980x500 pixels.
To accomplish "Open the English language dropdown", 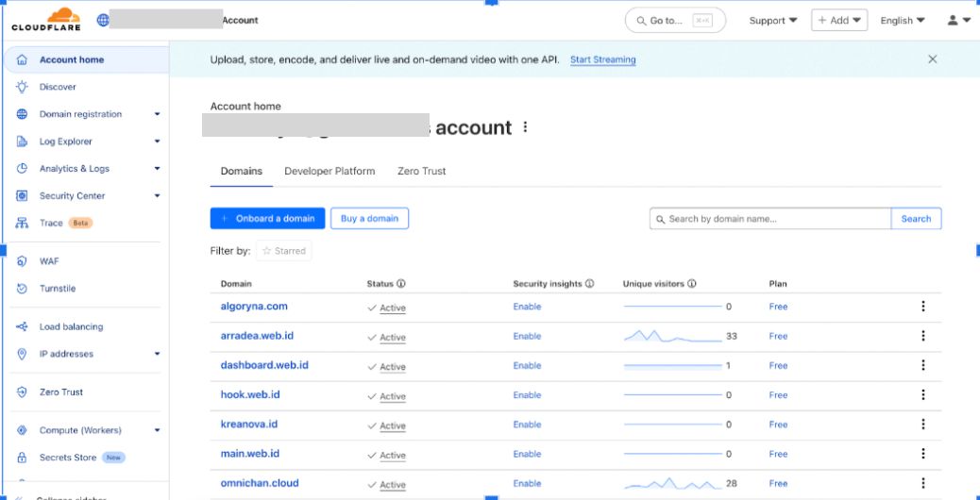I will [x=902, y=21].
